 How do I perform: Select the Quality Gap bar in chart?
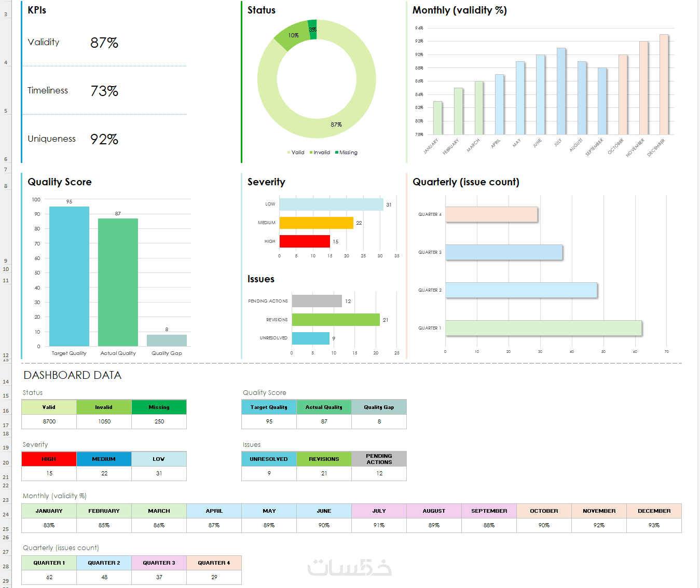tap(167, 340)
